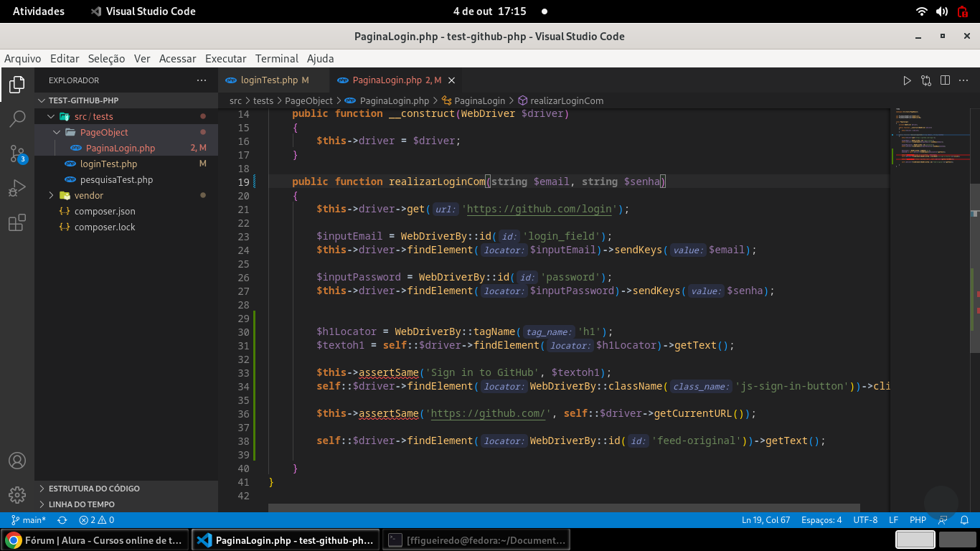
Task: Open volume indicator in top bar
Action: 942,11
